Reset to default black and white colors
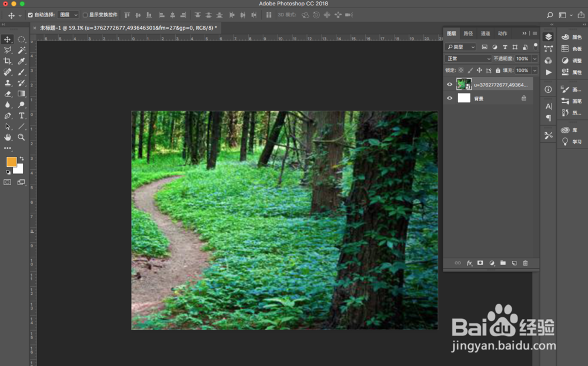The height and width of the screenshot is (366, 588). [x=8, y=172]
